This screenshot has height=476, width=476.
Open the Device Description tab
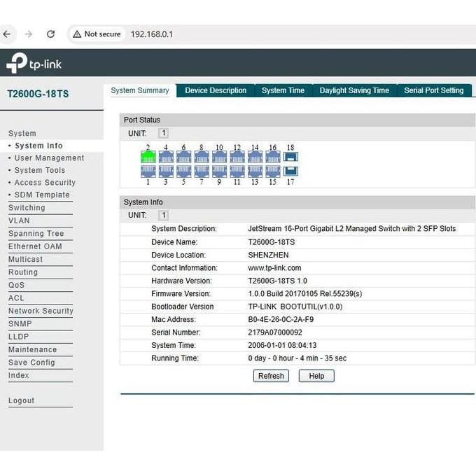click(216, 90)
